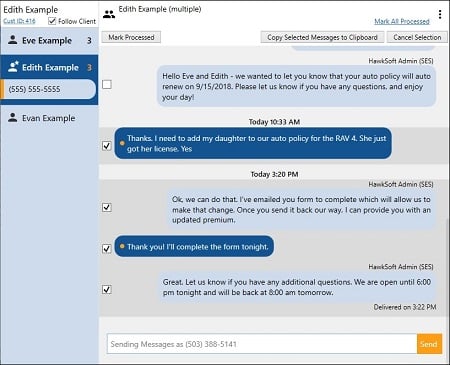Click orange dot on 'Thanks, I need to add' message
450x365 pixels.
122,143
